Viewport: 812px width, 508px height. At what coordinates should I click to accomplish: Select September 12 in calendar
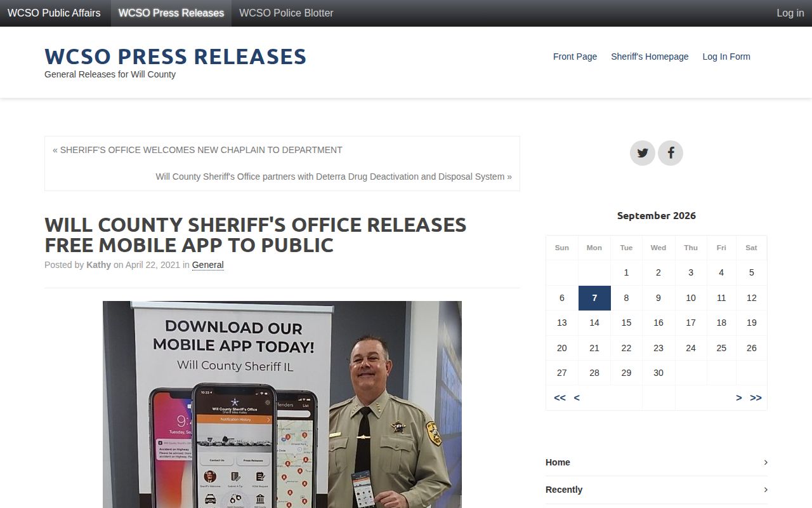(x=752, y=298)
